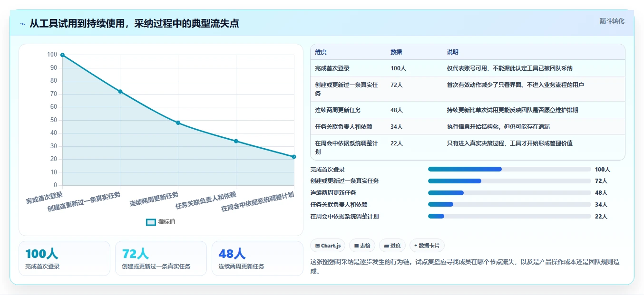Click the 100人 完成首次登录 stat card
Viewport: 644px width, 295px height.
pos(64,258)
